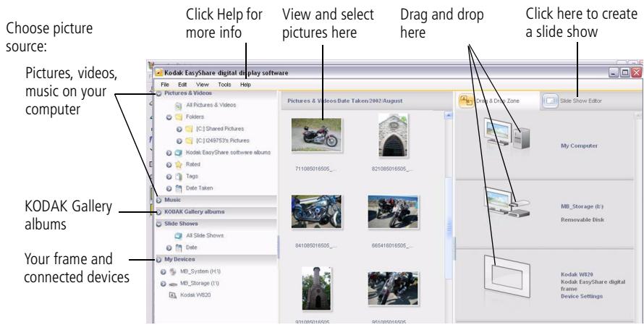This screenshot has height=325, width=644.
Task: Expand the Date Taken node
Action: point(169,189)
